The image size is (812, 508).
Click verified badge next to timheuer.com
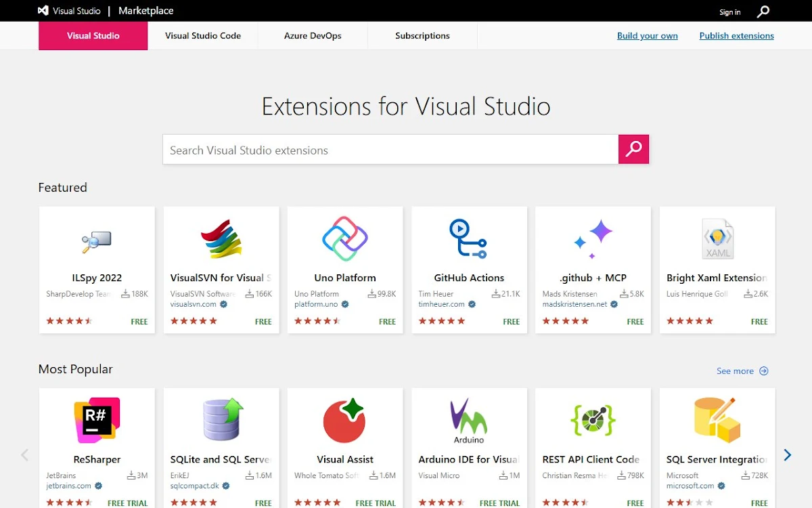click(x=472, y=305)
